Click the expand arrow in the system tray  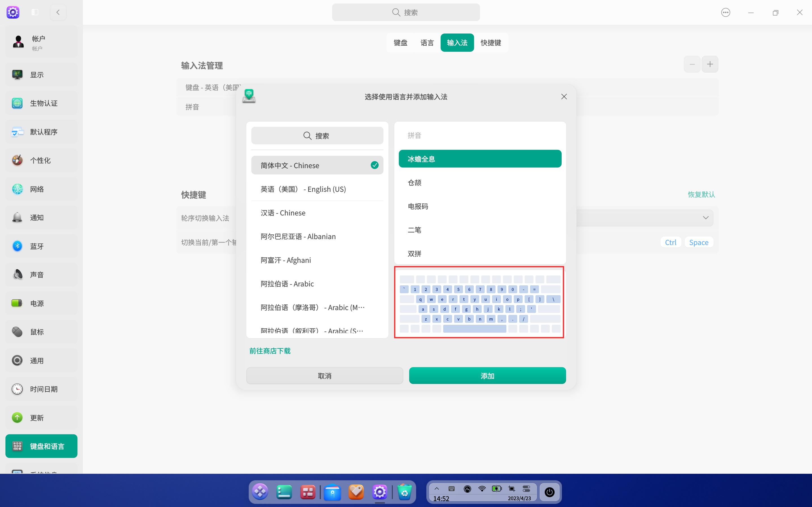click(437, 489)
